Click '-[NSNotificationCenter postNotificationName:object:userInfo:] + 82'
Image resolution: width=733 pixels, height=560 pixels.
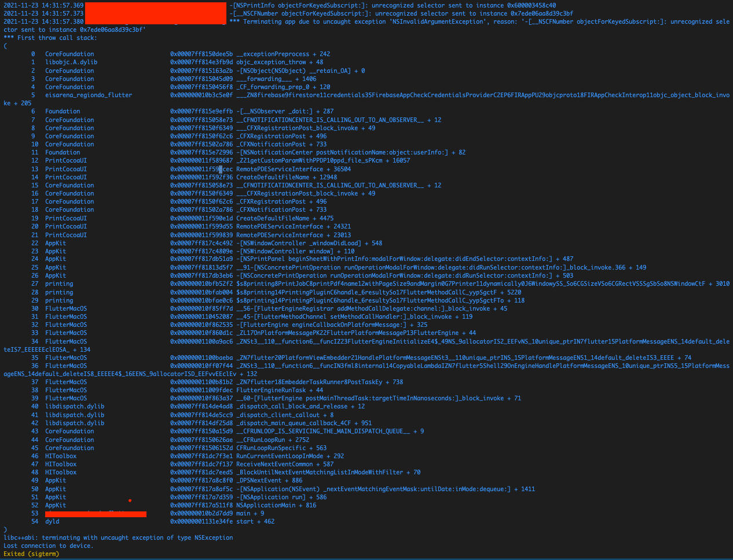click(351, 152)
